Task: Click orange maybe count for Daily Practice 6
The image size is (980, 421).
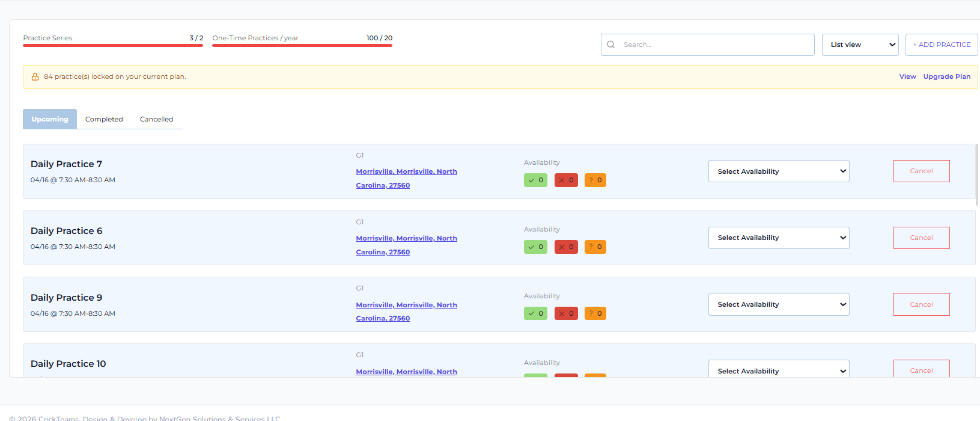Action: pos(595,247)
